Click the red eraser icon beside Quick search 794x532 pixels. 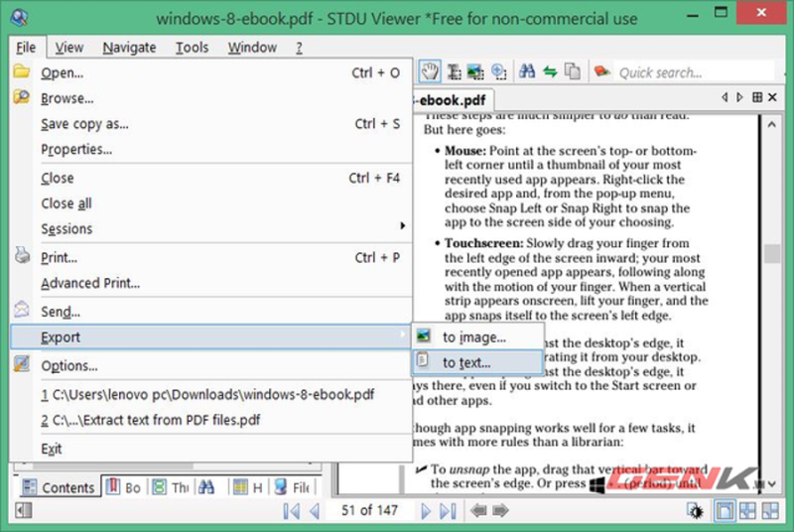pyautogui.click(x=601, y=71)
